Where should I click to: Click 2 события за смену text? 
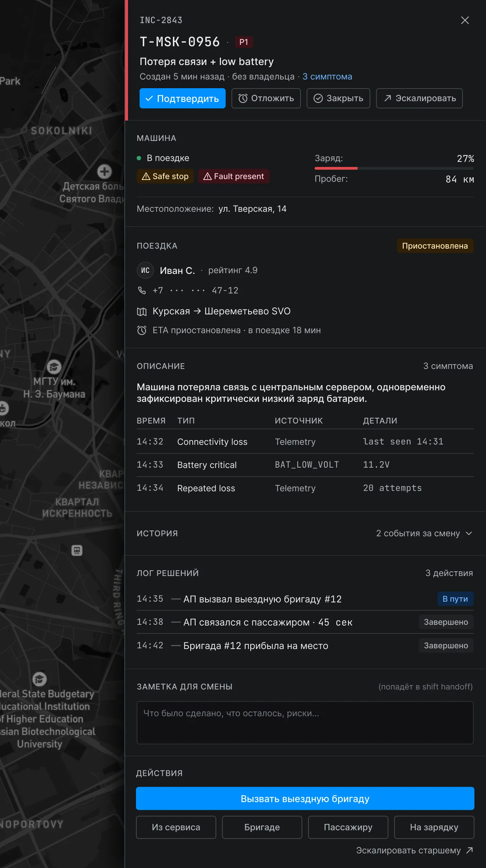tap(418, 533)
